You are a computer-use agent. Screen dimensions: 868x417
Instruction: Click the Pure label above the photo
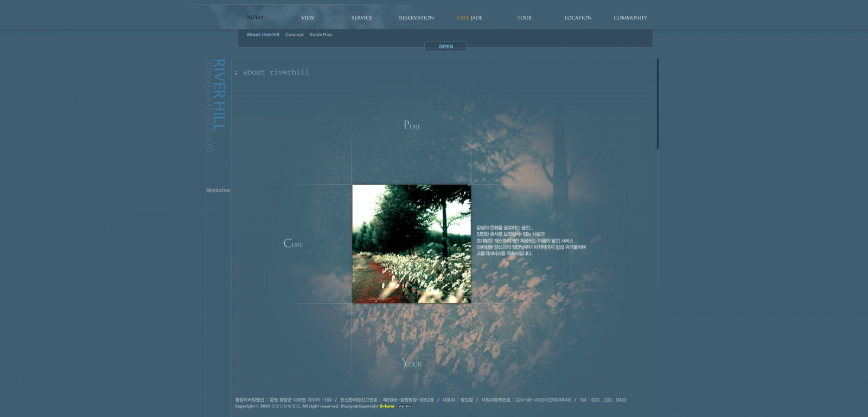click(x=412, y=125)
